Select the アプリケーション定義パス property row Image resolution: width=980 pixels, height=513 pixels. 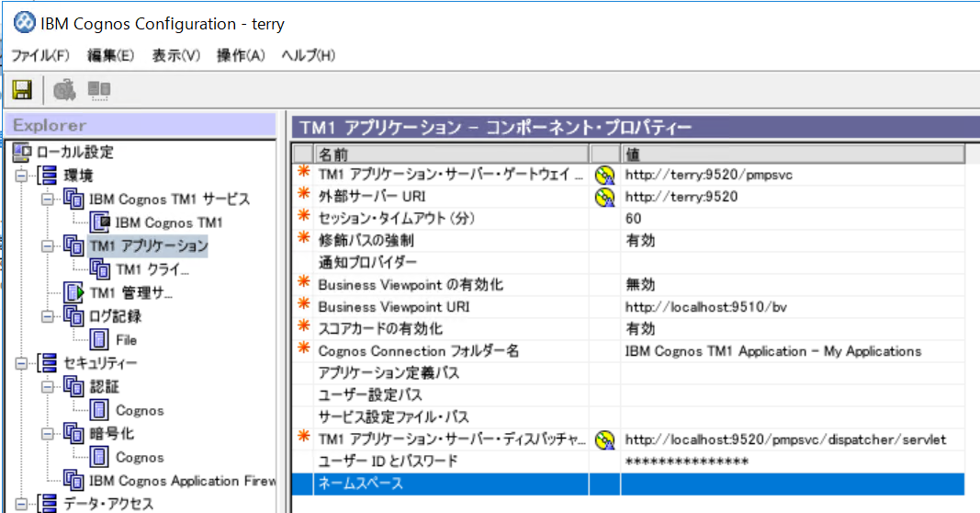coord(628,373)
